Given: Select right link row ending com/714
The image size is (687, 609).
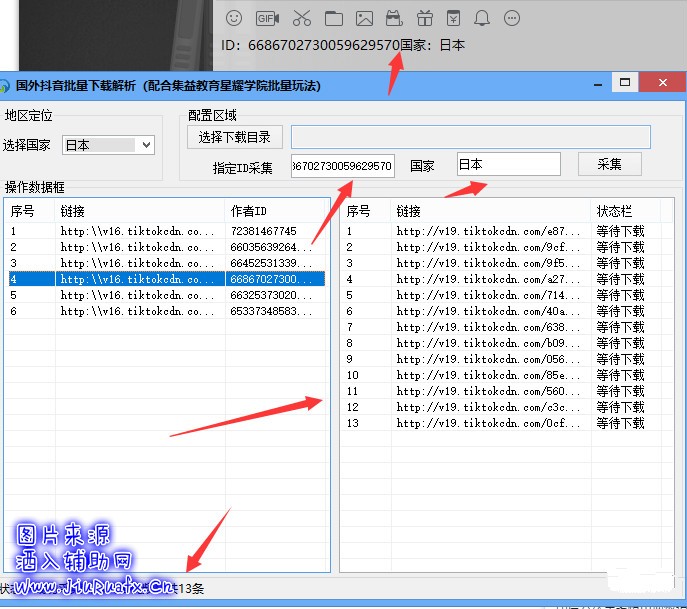Looking at the screenshot, I should [x=506, y=295].
